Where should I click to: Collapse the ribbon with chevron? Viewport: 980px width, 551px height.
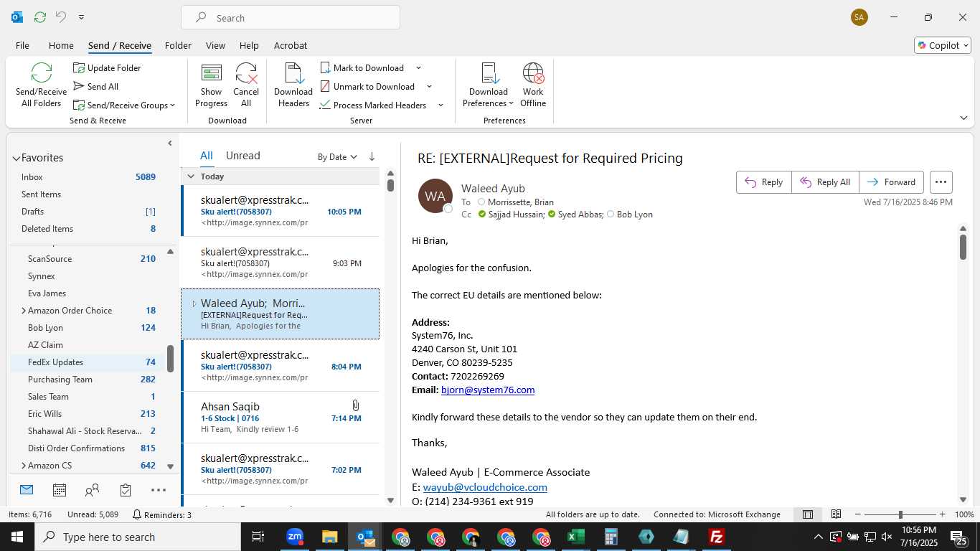[x=963, y=118]
